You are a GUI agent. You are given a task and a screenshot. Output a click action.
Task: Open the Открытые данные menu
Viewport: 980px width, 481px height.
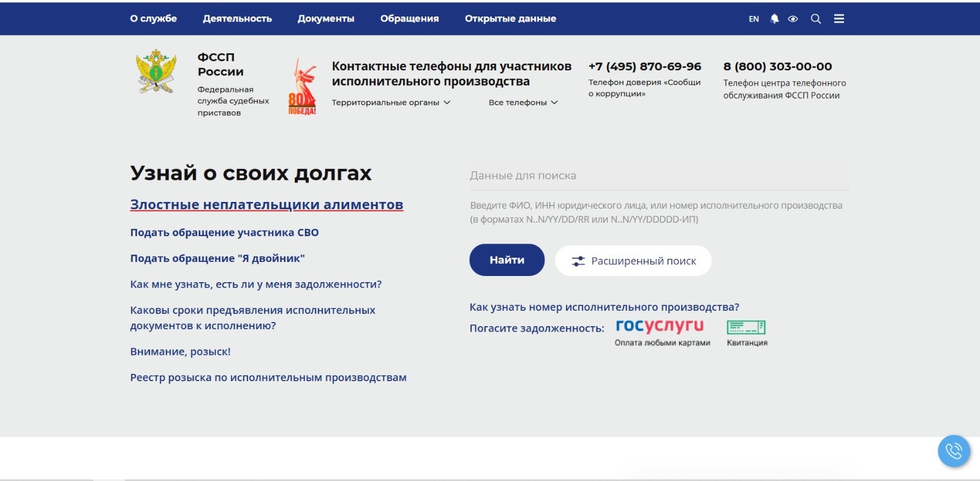pos(510,18)
